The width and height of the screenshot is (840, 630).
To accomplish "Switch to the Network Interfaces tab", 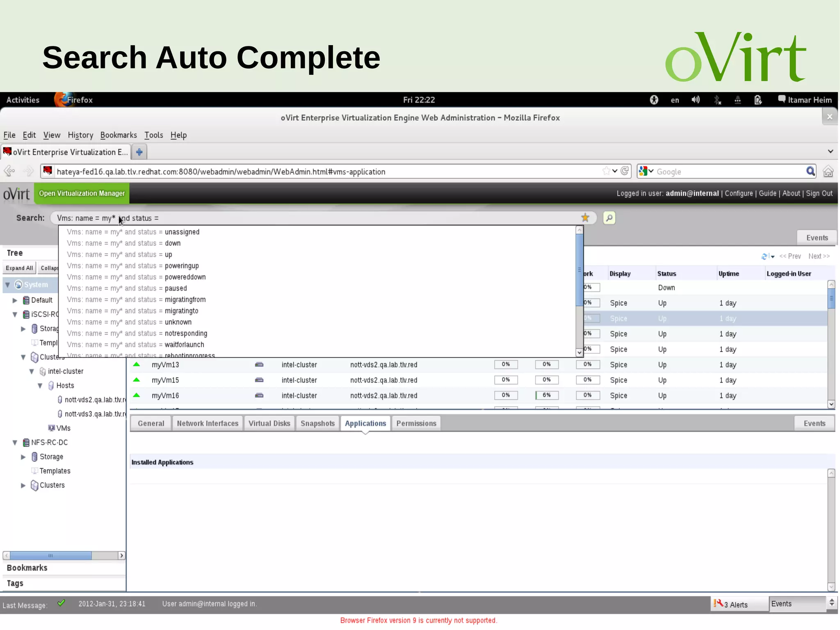I will tap(208, 423).
